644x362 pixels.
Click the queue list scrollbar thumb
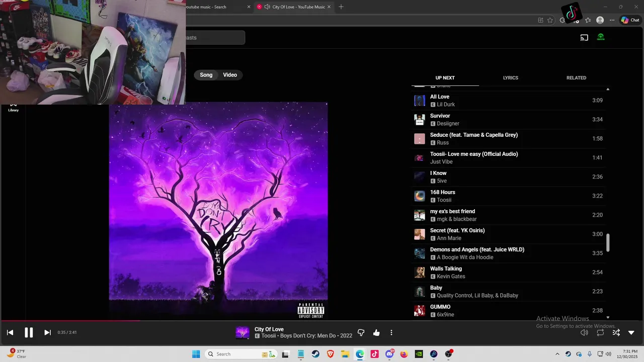point(608,243)
